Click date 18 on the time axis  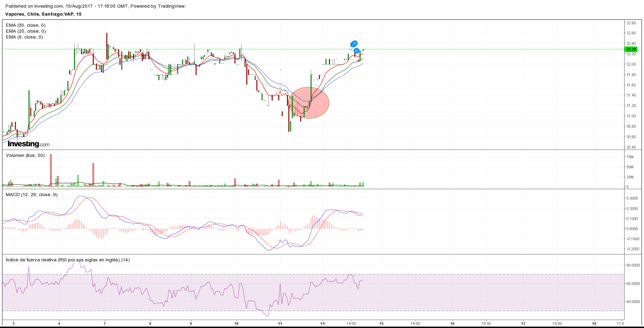[x=594, y=323]
